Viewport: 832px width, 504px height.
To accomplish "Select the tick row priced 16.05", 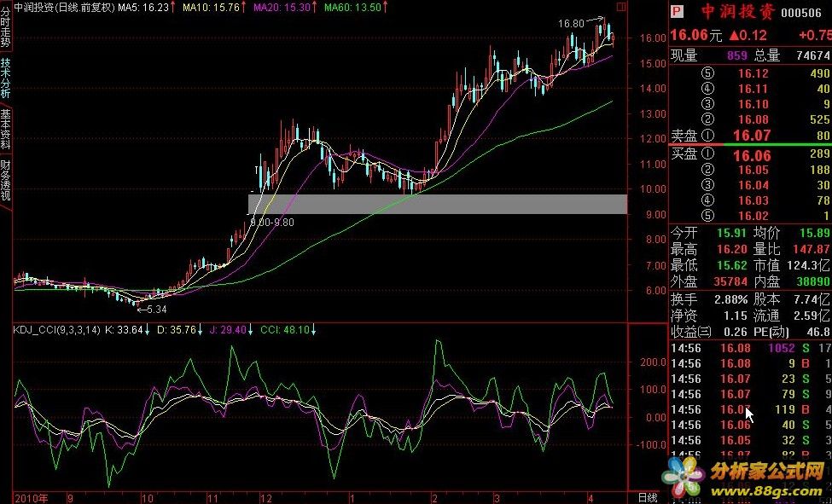I will tap(751, 440).
